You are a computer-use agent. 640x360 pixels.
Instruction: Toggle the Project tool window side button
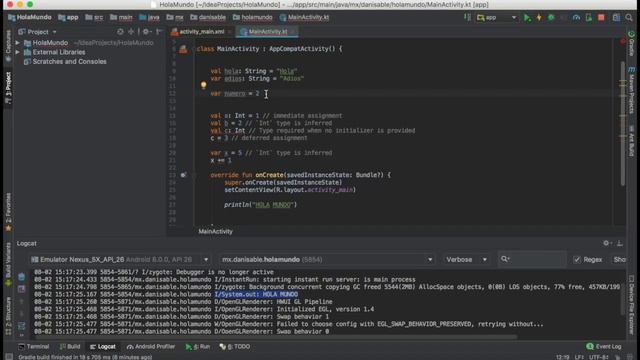pos(8,89)
